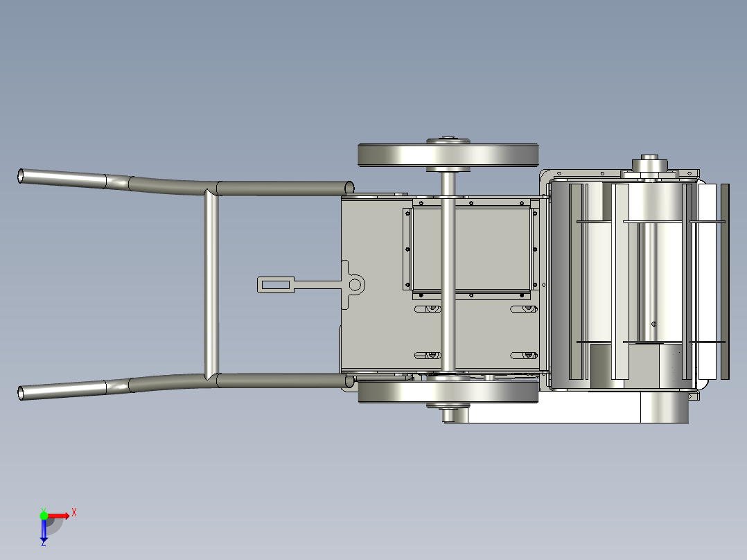
Task: Select the vertical axle shaft between wheels
Action: [x=448, y=272]
